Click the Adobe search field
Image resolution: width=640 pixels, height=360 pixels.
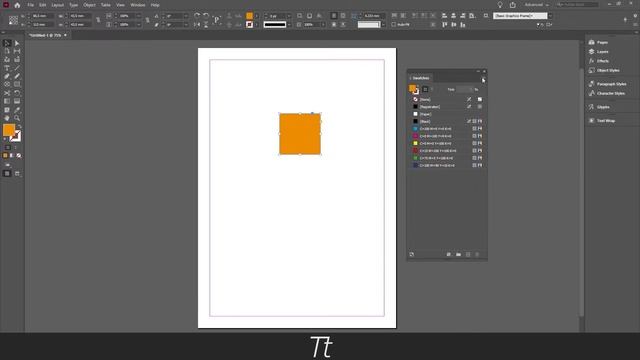click(577, 4)
